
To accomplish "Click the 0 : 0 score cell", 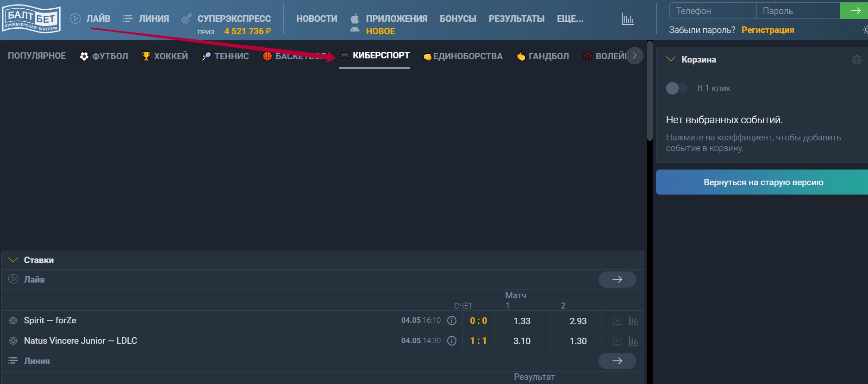I will click(478, 321).
